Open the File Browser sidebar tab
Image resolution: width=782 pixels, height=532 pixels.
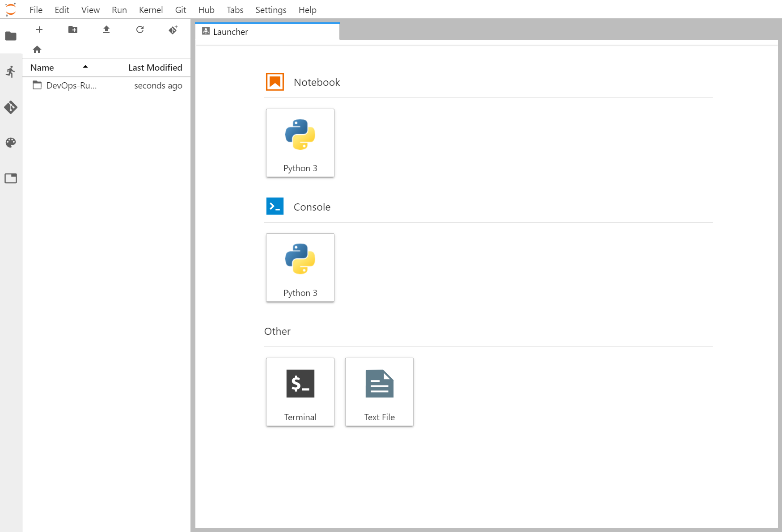11,36
